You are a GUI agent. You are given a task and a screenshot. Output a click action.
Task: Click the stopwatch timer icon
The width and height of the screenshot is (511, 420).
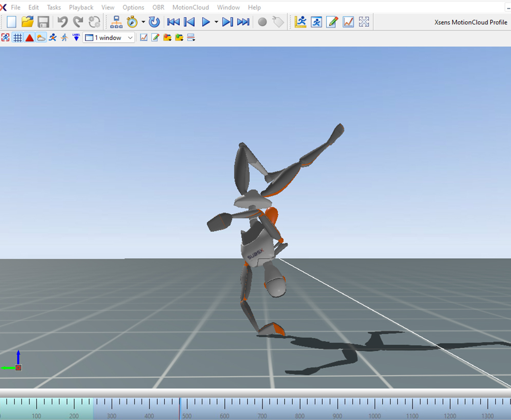(132, 22)
